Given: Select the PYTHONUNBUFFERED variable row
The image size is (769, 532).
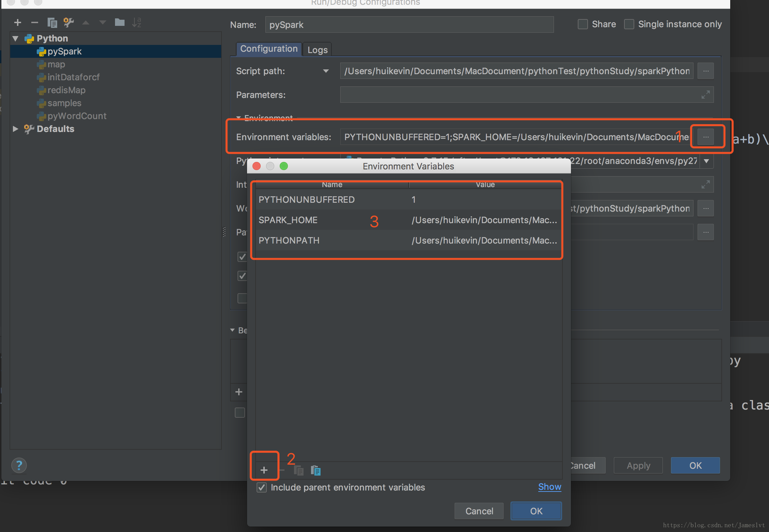Looking at the screenshot, I should click(408, 200).
